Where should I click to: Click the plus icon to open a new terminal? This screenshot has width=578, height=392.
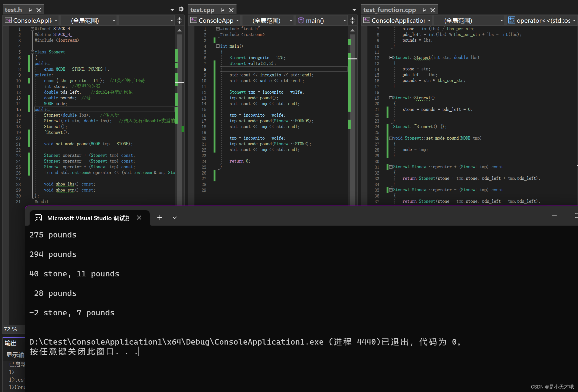point(159,217)
